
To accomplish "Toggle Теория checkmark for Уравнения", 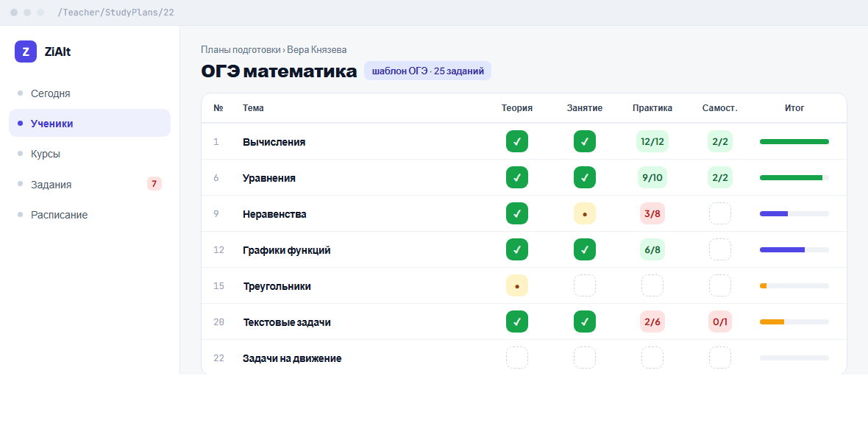I will tap(517, 177).
